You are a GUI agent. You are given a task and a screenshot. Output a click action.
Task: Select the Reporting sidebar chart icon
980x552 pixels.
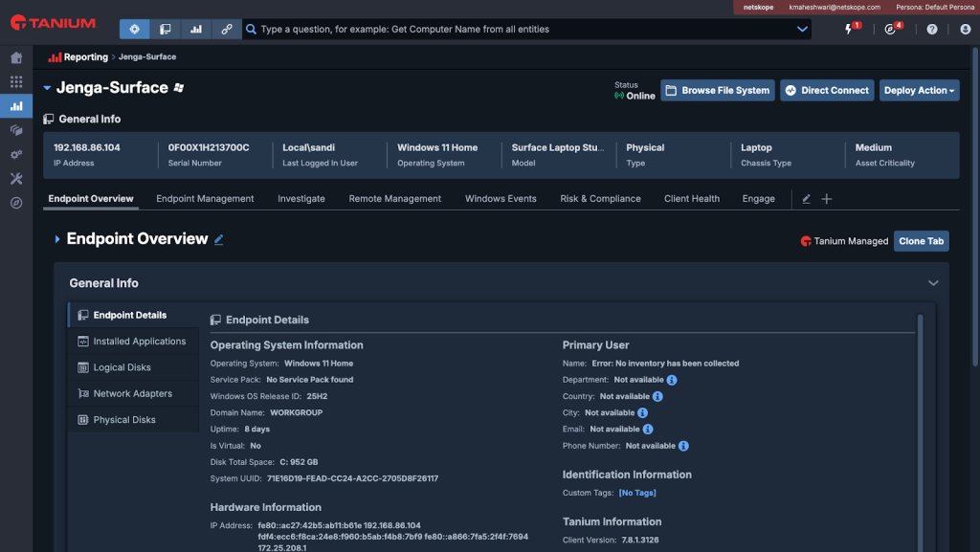click(x=16, y=106)
